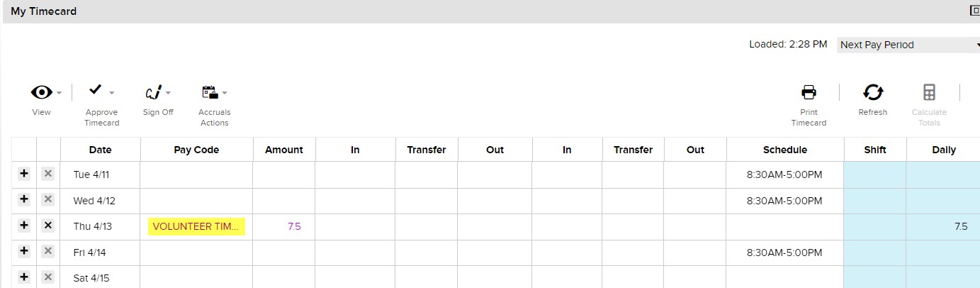Open the Next Pay Period selector
Screen dimensions: 980x288
[x=908, y=45]
